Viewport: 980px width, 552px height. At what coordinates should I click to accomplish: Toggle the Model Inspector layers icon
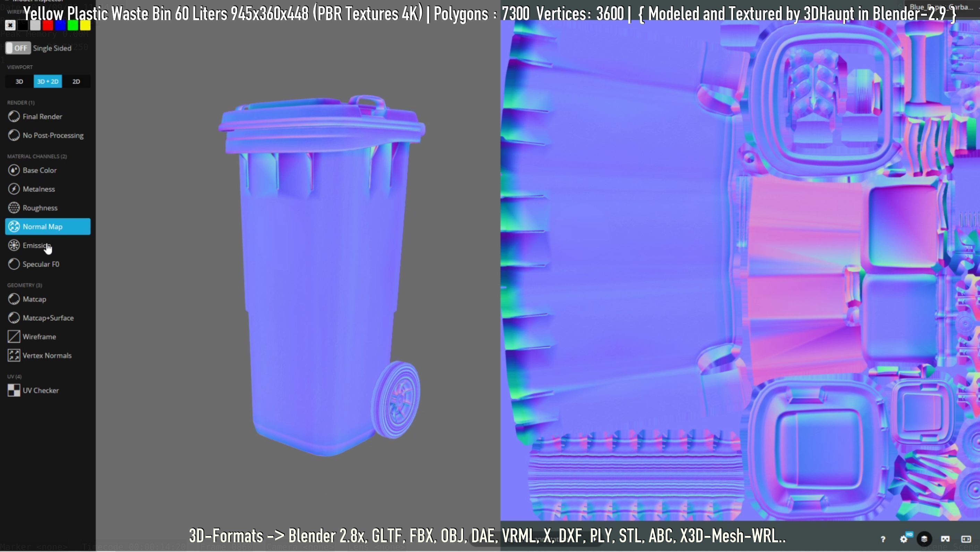pos(924,539)
